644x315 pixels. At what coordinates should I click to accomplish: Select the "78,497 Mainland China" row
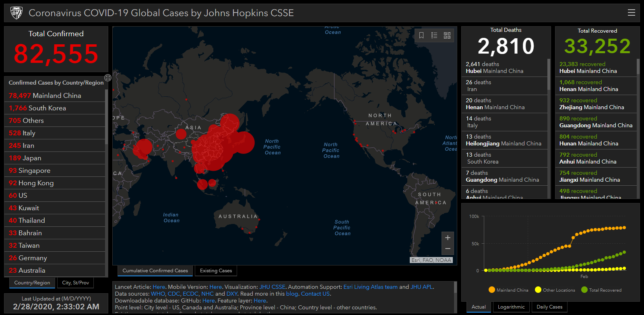[x=55, y=96]
